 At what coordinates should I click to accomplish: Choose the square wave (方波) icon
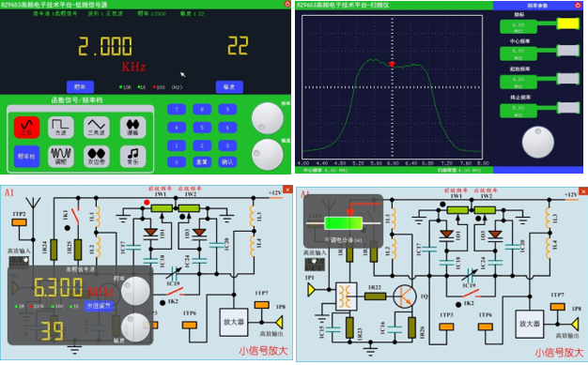61,127
